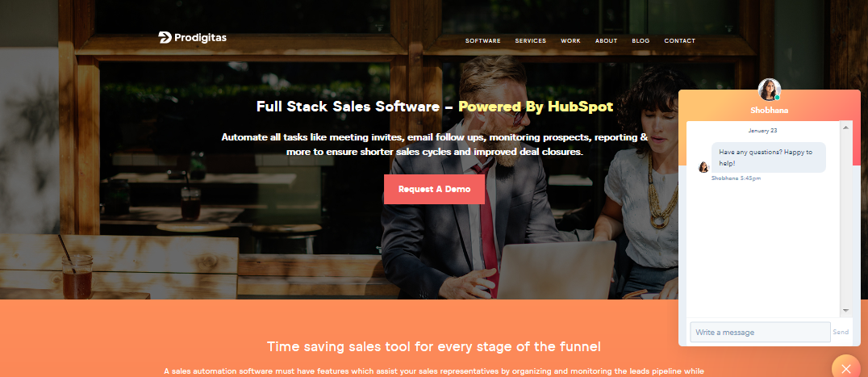Click the chat scrollbar up arrow
868x377 pixels.
pos(845,128)
